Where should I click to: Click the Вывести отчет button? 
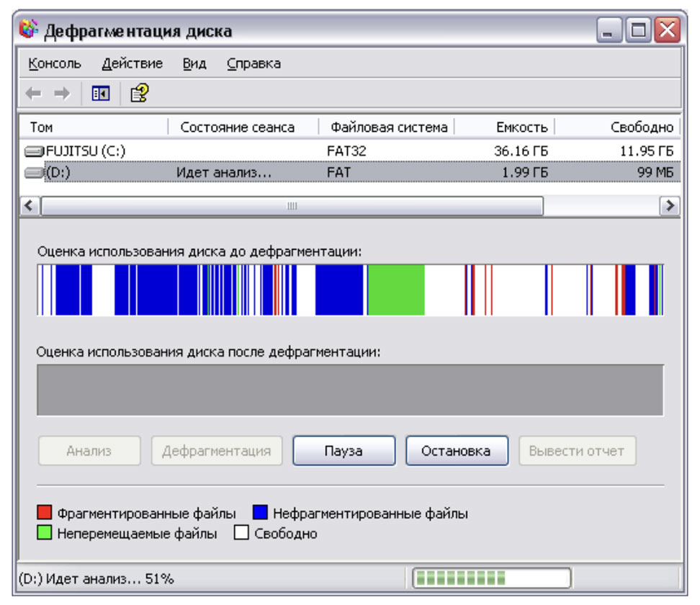pyautogui.click(x=577, y=451)
